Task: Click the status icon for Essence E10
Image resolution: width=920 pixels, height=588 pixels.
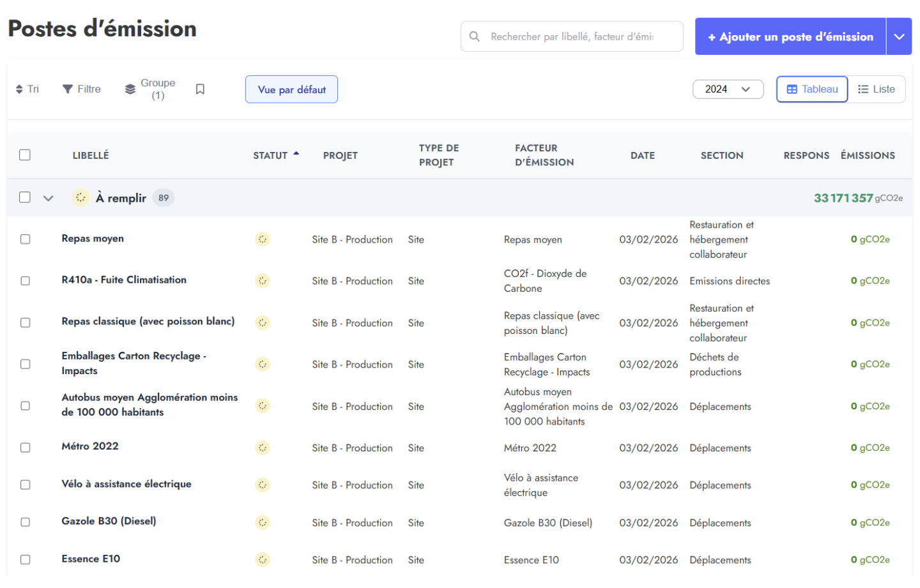Action: pyautogui.click(x=263, y=560)
